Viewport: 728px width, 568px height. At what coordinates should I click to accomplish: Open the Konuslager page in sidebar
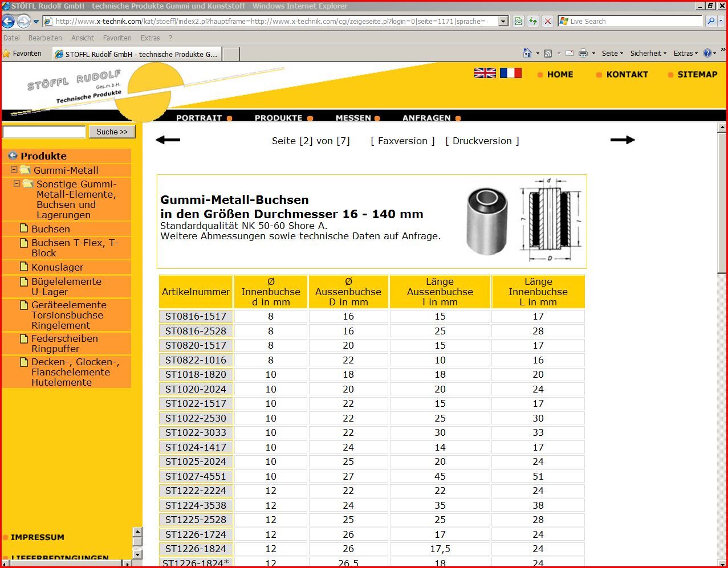tap(57, 267)
